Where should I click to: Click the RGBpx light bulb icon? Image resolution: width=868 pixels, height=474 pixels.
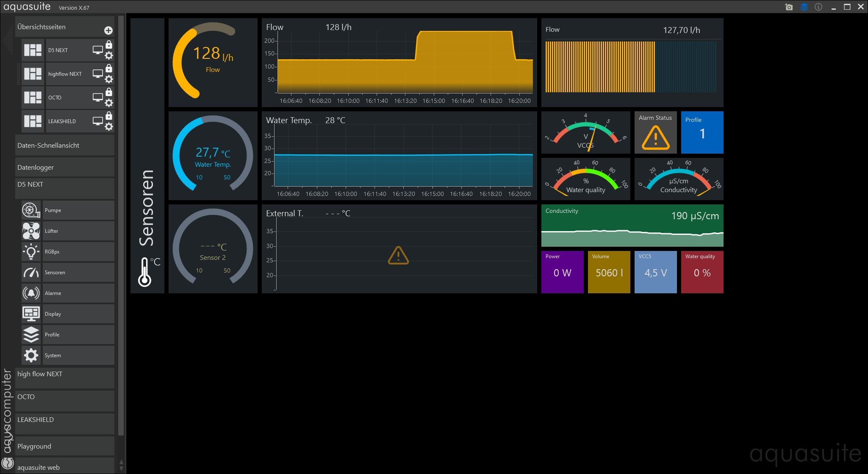[31, 252]
